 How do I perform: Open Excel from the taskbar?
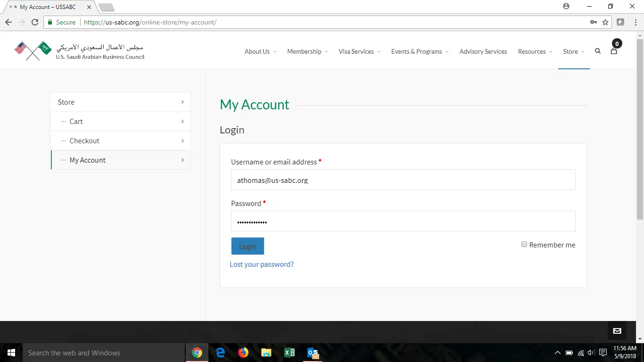[x=289, y=353]
